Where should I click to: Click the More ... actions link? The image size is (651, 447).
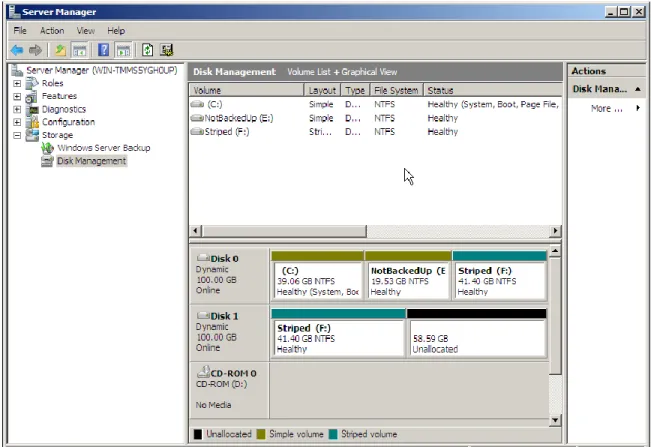pos(607,108)
